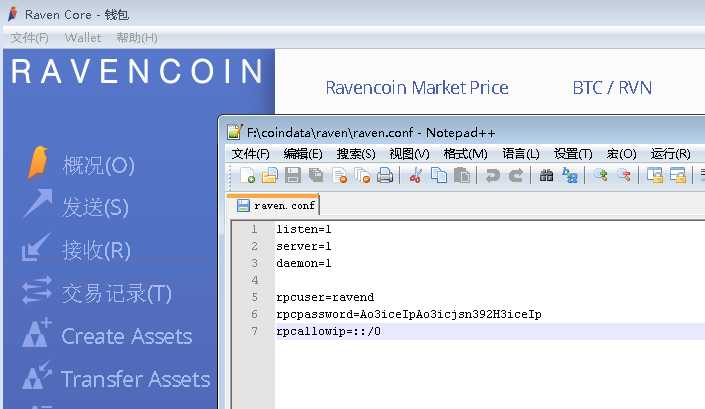Click the Cut scissors icon in Notepad++
705x409 pixels.
coord(415,175)
